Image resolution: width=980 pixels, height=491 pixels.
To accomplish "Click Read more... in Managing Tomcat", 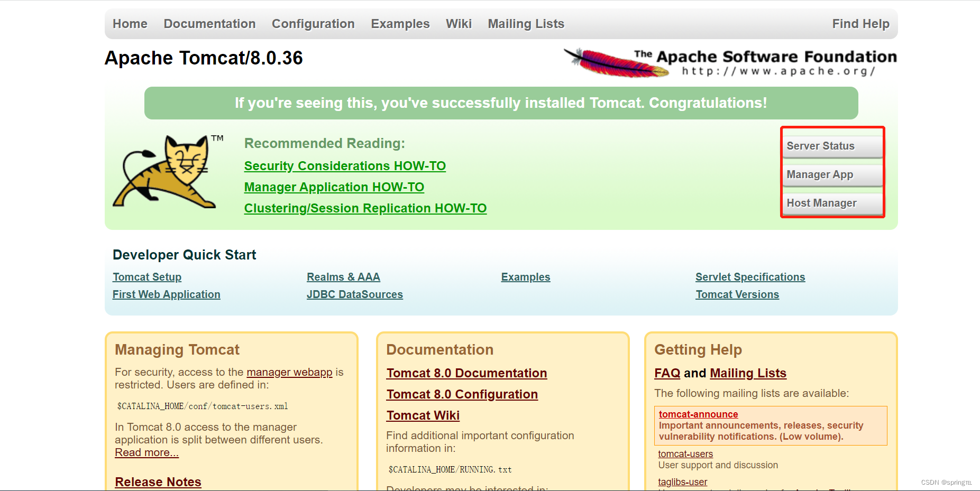I will pos(147,452).
